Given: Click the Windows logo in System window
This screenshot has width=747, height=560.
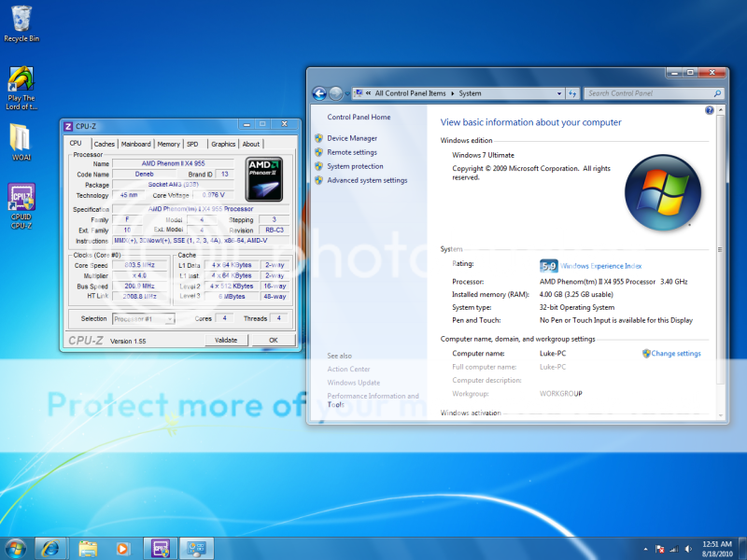Looking at the screenshot, I should pyautogui.click(x=663, y=192).
